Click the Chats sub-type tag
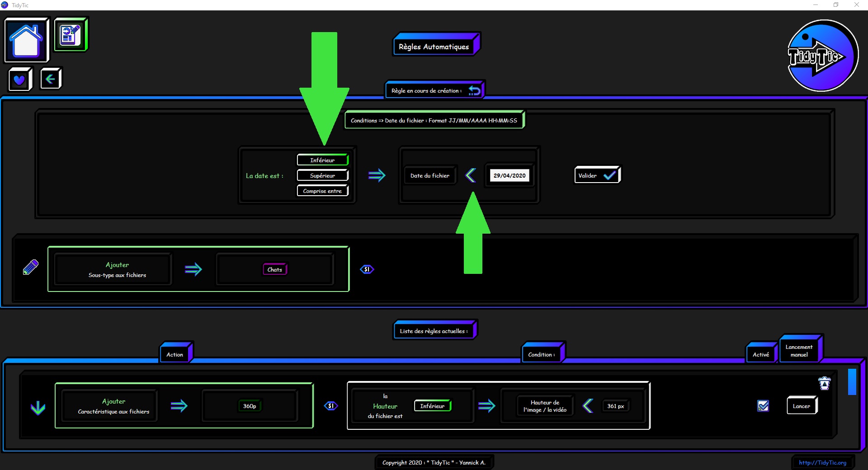The width and height of the screenshot is (868, 470). 275,269
